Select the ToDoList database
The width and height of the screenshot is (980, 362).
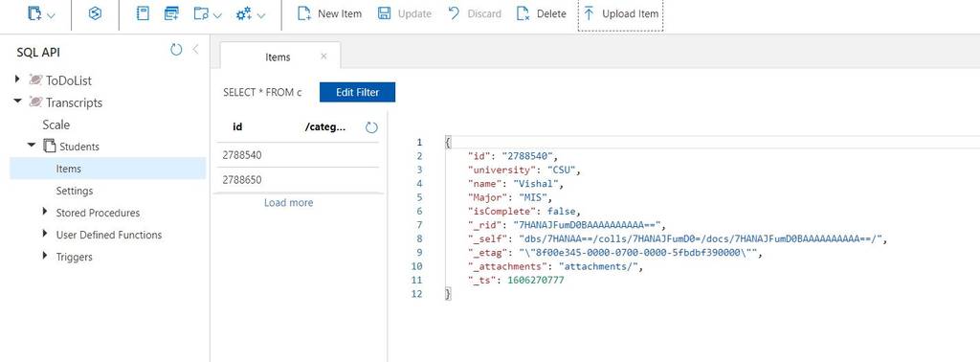click(x=69, y=80)
